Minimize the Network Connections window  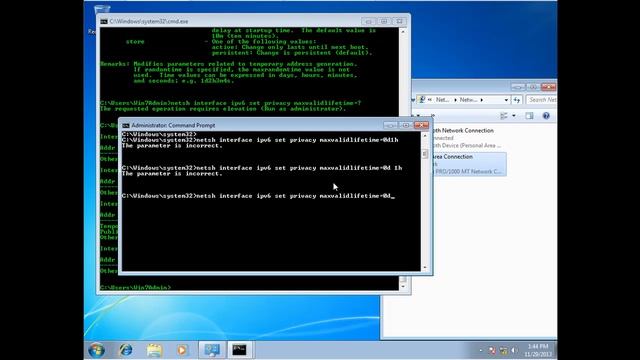[x=518, y=87]
